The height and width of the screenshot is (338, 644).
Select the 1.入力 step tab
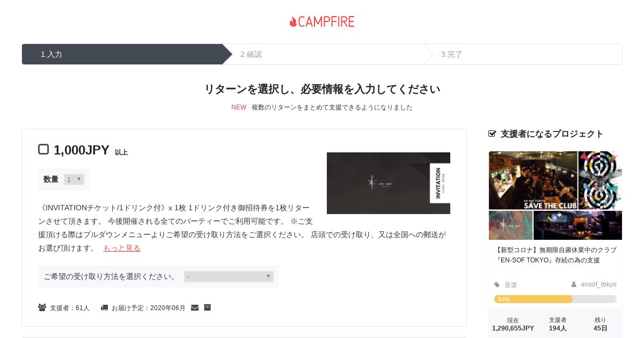(122, 54)
